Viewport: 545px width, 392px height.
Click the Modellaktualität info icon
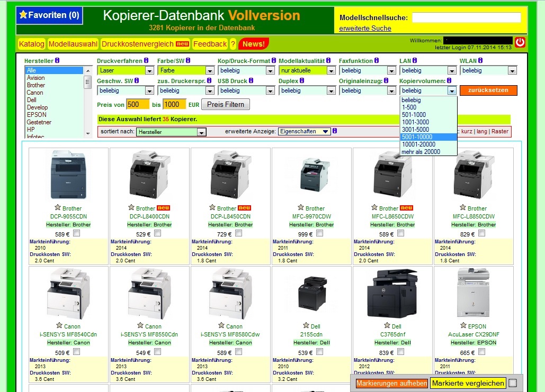pos(328,60)
